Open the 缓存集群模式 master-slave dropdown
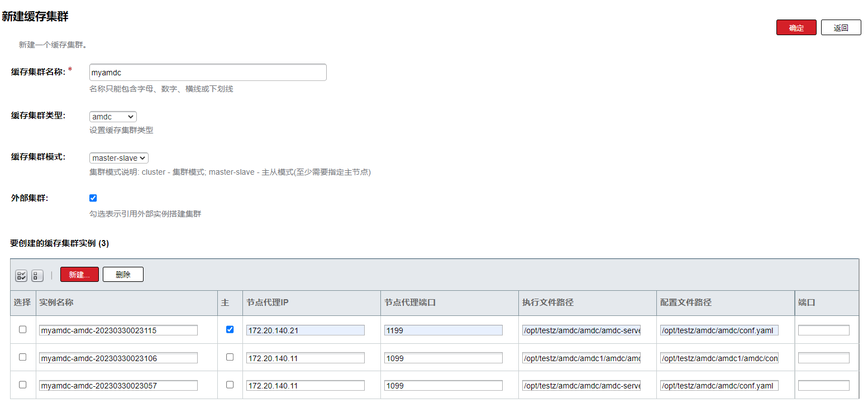This screenshot has height=403, width=868. pos(119,158)
